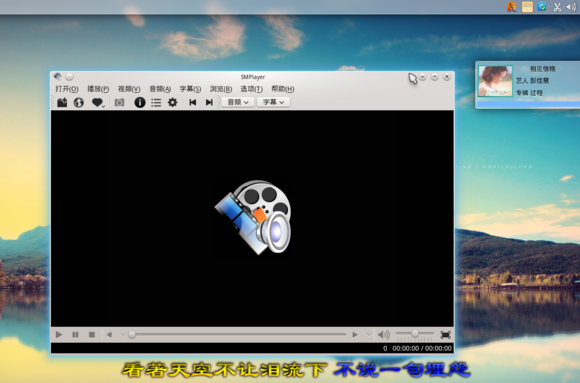Image resolution: width=580 pixels, height=383 pixels.
Task: Open the 播放(P) menu
Action: click(98, 89)
